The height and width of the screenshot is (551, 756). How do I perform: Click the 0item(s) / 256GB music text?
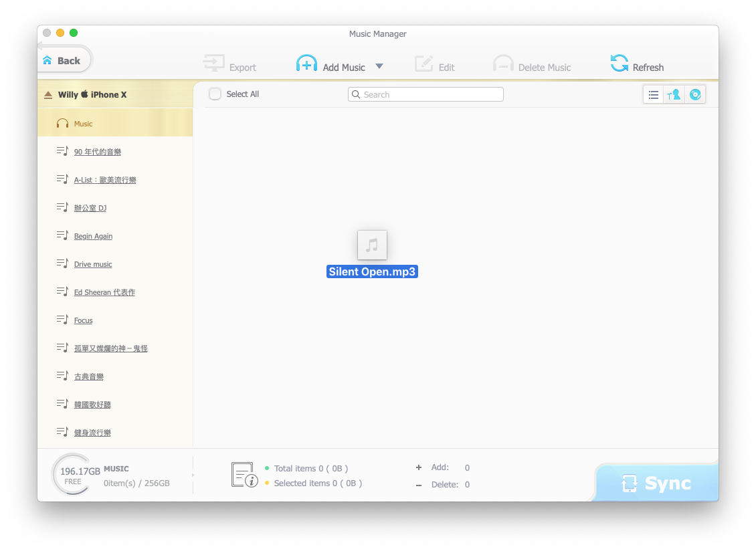pos(136,483)
